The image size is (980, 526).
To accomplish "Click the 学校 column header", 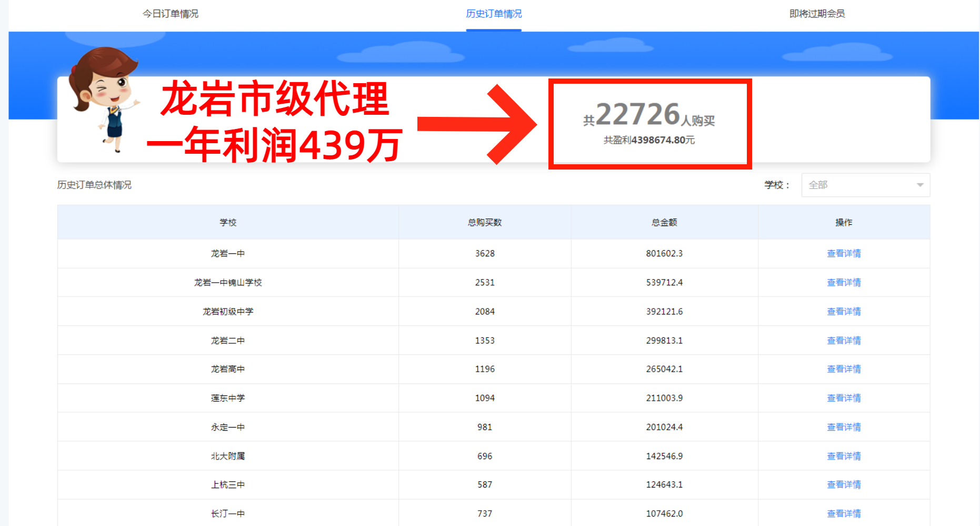I will [x=228, y=222].
